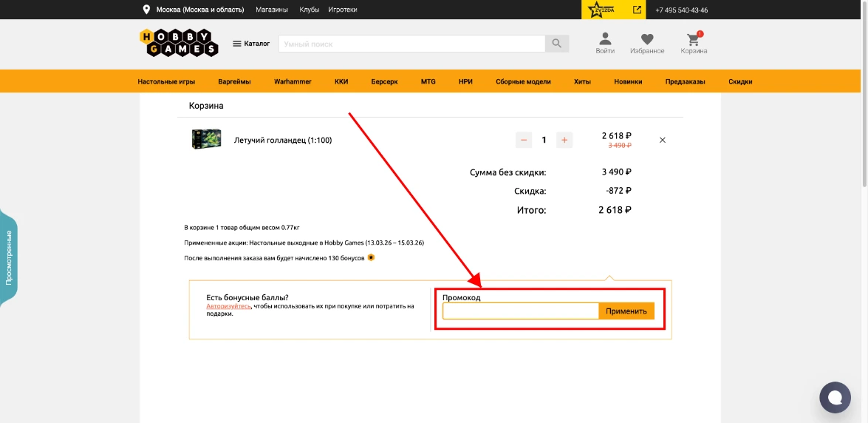868x423 pixels.
Task: Click the location pin icon near Москва
Action: 147,10
